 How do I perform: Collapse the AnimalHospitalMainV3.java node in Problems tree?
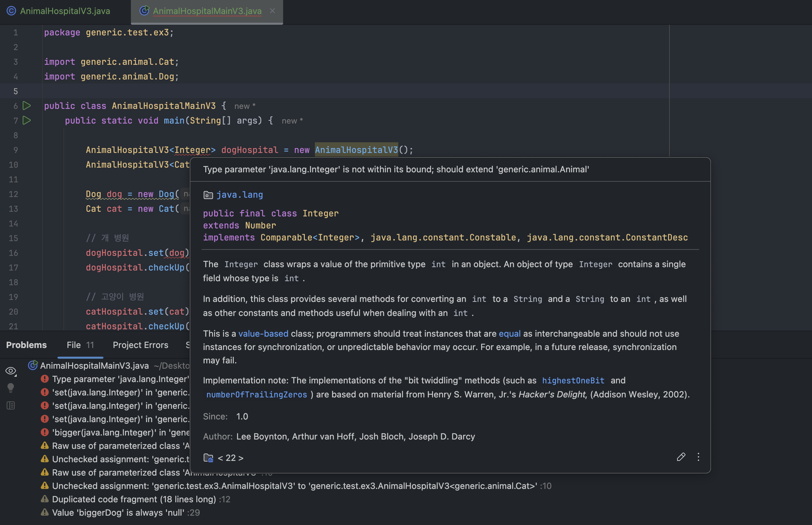pyautogui.click(x=94, y=365)
